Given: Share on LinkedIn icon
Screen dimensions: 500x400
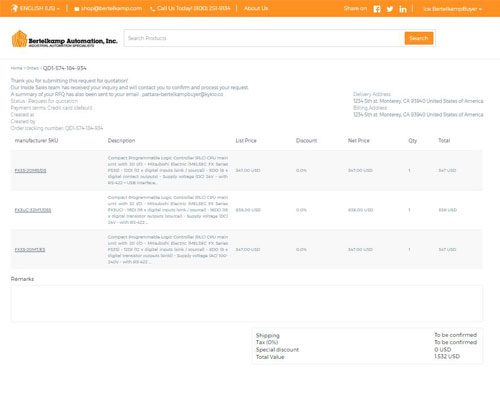Looking at the screenshot, I should click(403, 9).
